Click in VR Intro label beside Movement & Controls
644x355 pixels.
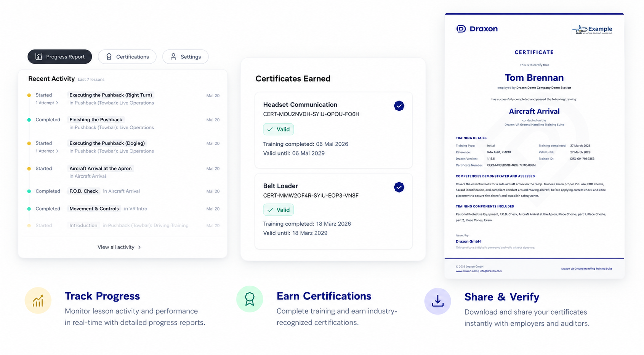(136, 209)
